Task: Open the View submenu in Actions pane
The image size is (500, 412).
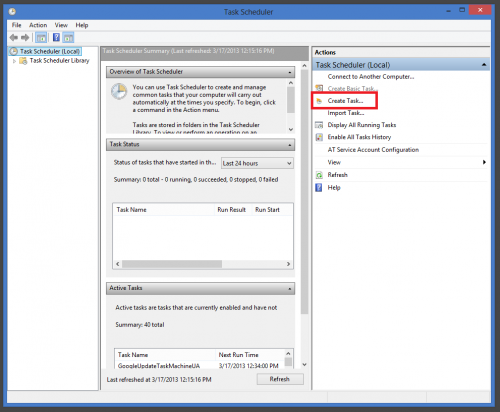Action: pyautogui.click(x=401, y=162)
